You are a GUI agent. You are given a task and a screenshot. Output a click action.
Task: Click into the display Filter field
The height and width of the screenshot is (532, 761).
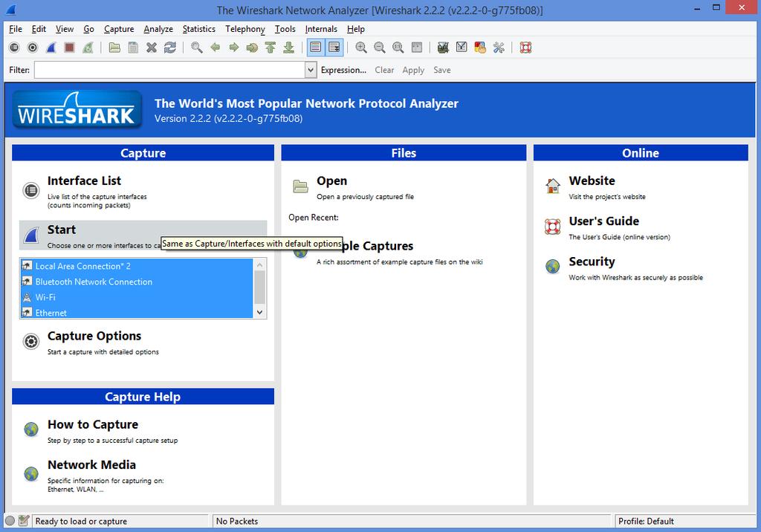point(170,70)
